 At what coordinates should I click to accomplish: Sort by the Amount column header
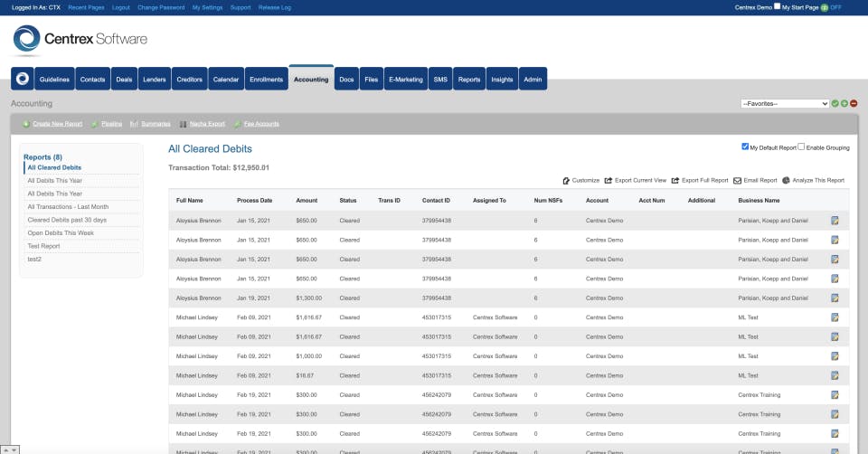tap(307, 201)
